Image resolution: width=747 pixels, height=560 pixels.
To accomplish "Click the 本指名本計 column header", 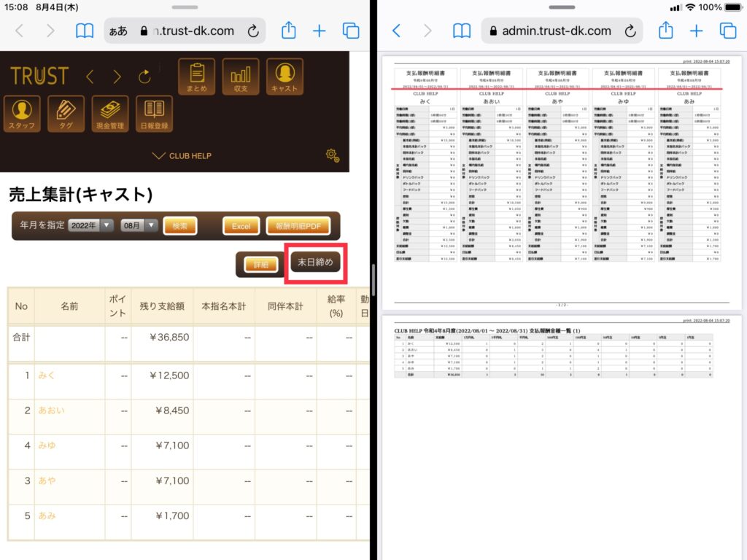I will [x=224, y=306].
